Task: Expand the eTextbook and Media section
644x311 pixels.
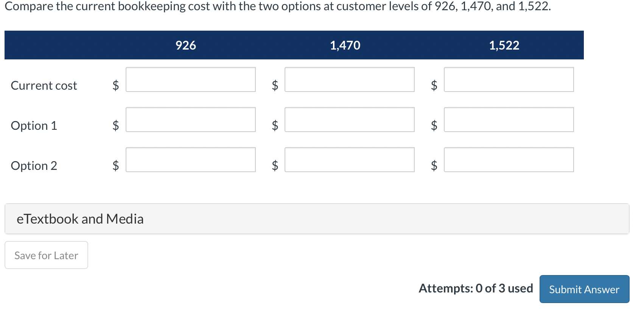Action: (80, 219)
